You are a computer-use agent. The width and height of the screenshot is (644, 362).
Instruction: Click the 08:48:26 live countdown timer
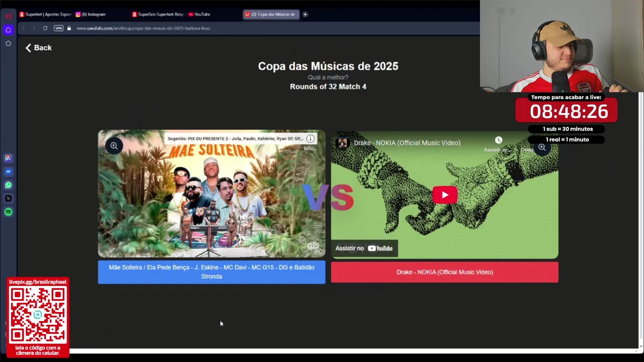(x=569, y=112)
